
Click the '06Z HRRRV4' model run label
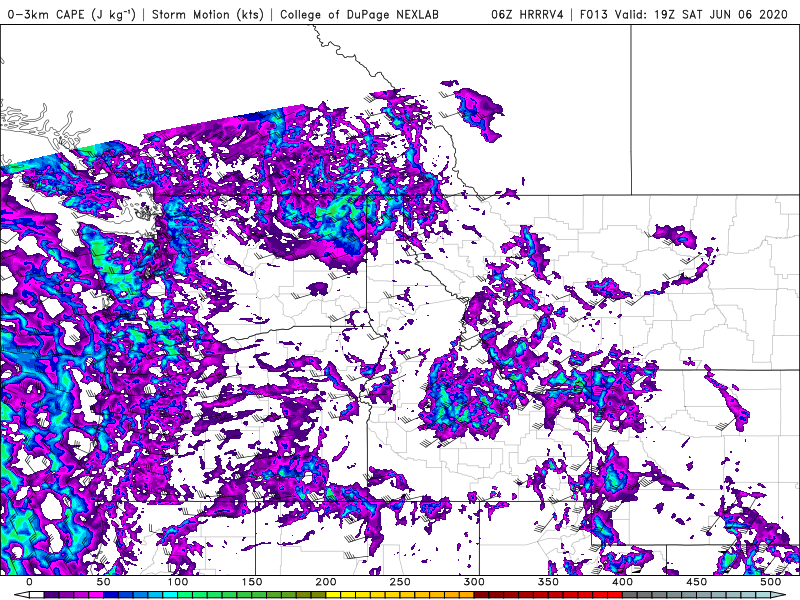tap(528, 14)
